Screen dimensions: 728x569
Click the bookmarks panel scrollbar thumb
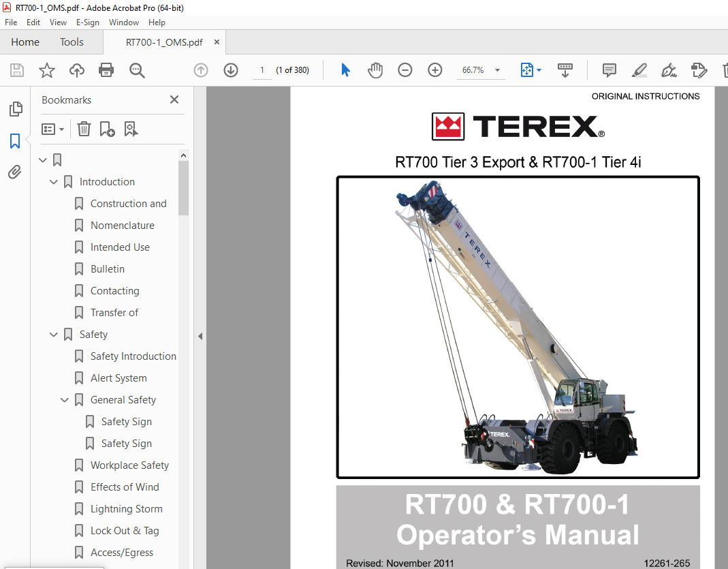click(183, 188)
